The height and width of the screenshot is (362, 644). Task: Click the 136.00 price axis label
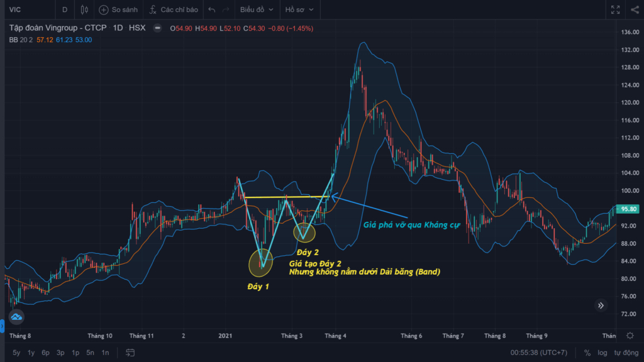coord(630,32)
